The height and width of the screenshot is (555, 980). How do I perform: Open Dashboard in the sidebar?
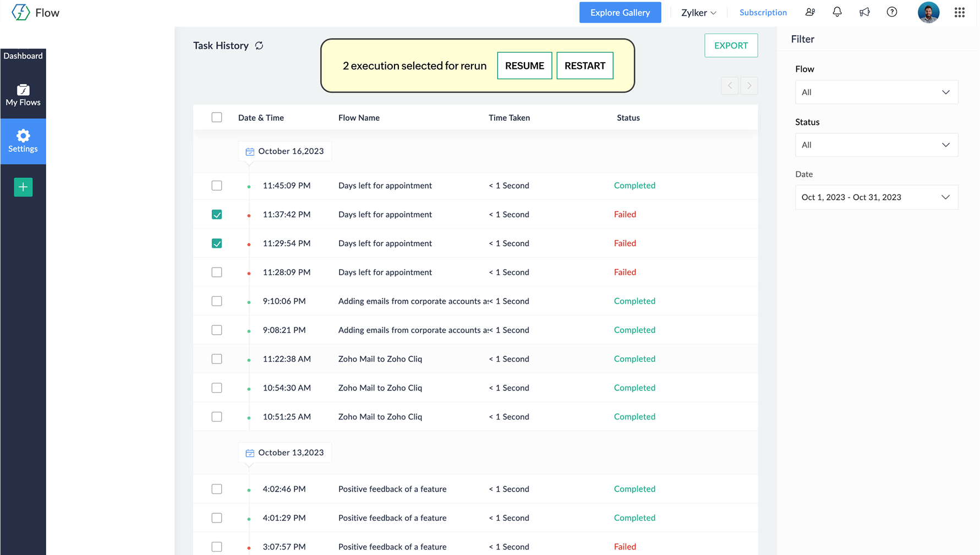tap(23, 56)
